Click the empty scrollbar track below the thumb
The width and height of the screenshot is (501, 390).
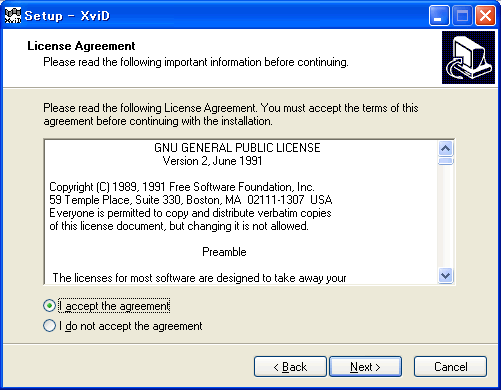446,217
